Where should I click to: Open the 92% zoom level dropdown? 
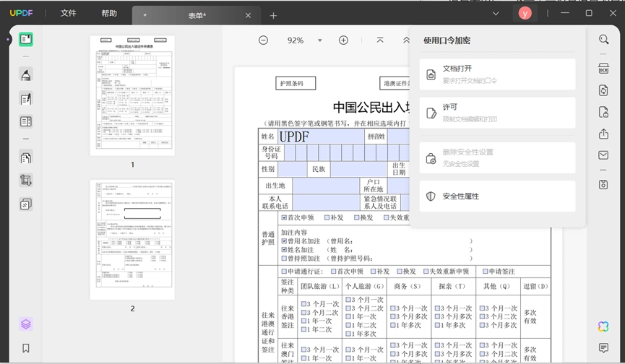point(319,40)
